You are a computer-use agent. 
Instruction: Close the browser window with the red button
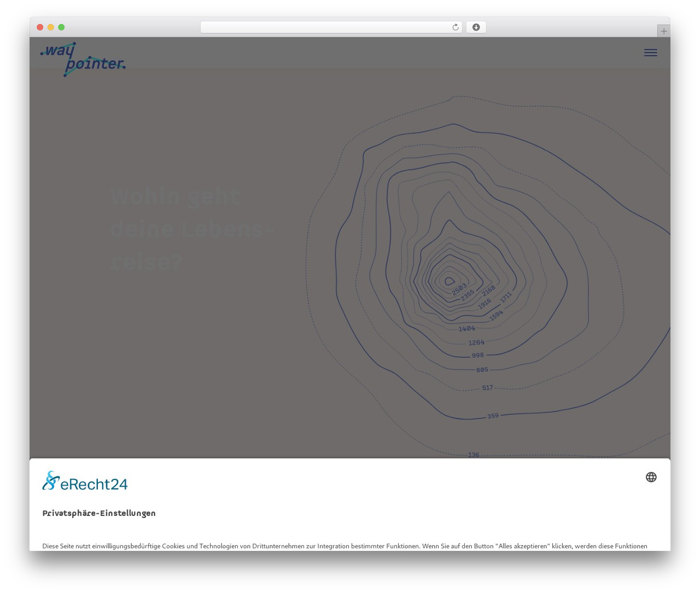pos(40,27)
